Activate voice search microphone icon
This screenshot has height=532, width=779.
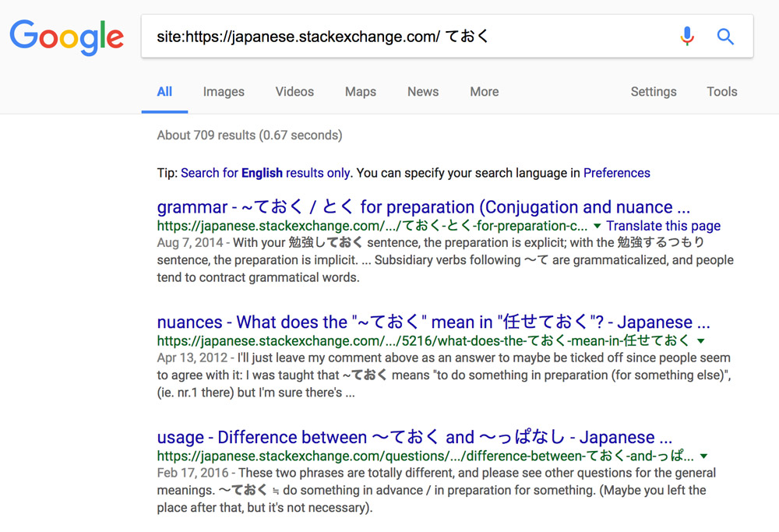[687, 37]
